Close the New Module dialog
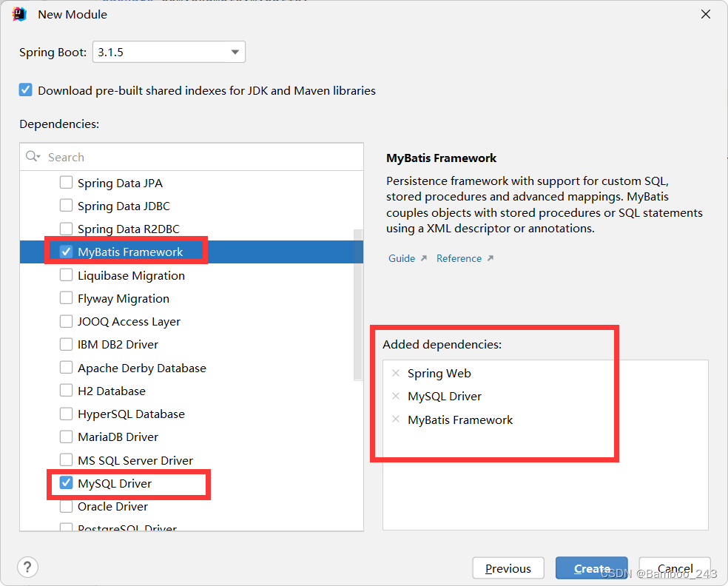Image resolution: width=728 pixels, height=586 pixels. tap(706, 14)
